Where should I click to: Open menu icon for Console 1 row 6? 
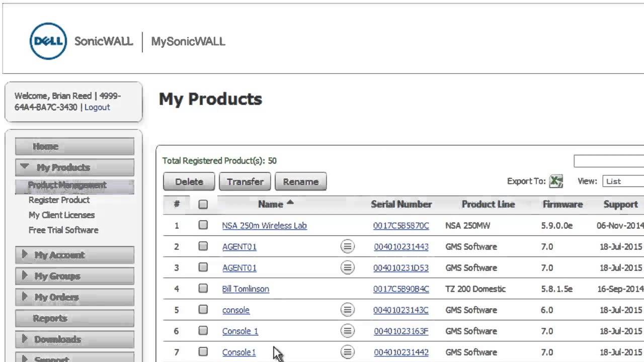click(x=347, y=331)
